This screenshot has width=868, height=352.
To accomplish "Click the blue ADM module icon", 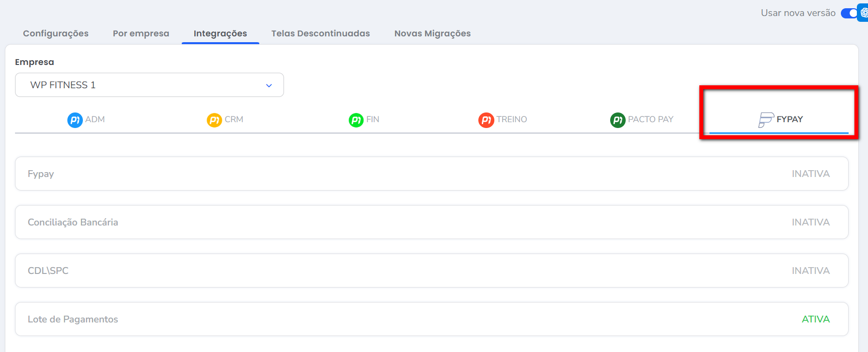I will 75,120.
